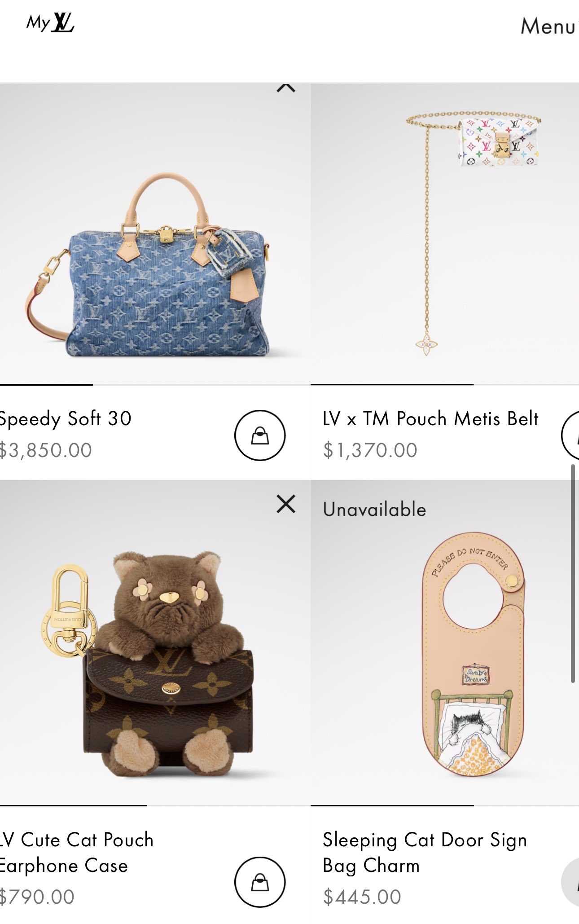Open Sleeping Cat Door Sign Bag Charm title

pyautogui.click(x=425, y=852)
